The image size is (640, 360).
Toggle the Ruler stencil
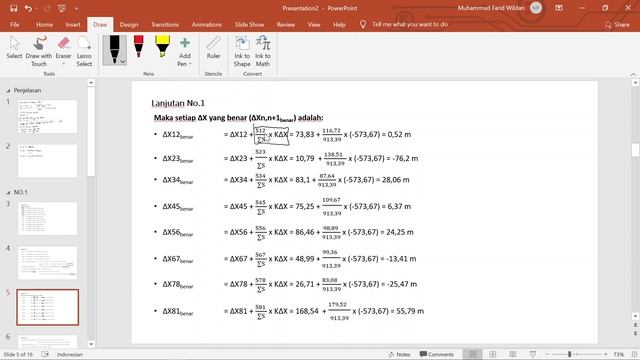coord(213,48)
